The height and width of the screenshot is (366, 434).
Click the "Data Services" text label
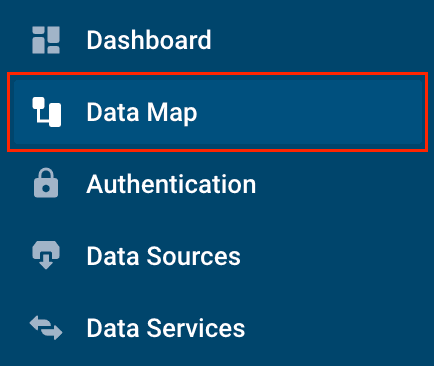pyautogui.click(x=166, y=328)
